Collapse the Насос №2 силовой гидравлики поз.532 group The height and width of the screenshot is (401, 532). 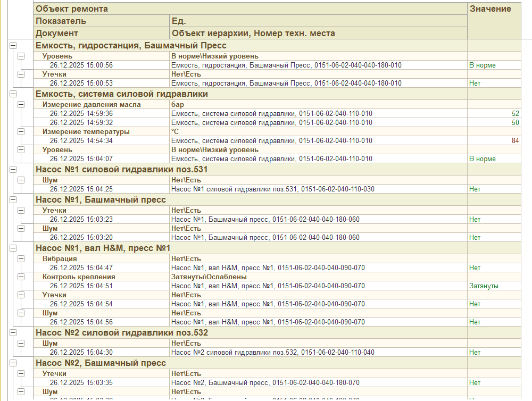coord(13,332)
